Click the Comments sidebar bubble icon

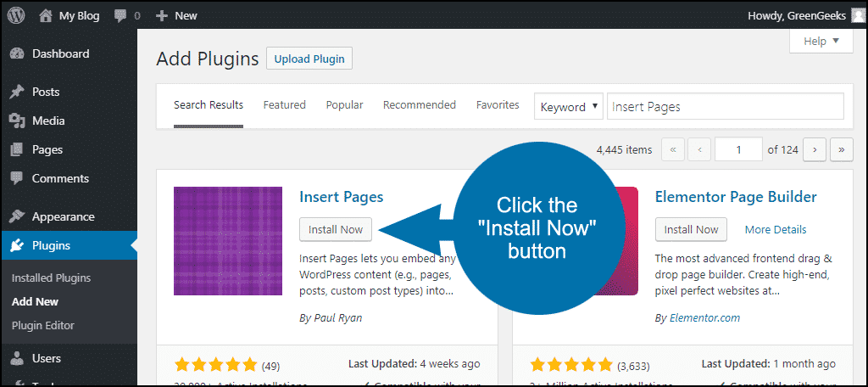[x=17, y=178]
